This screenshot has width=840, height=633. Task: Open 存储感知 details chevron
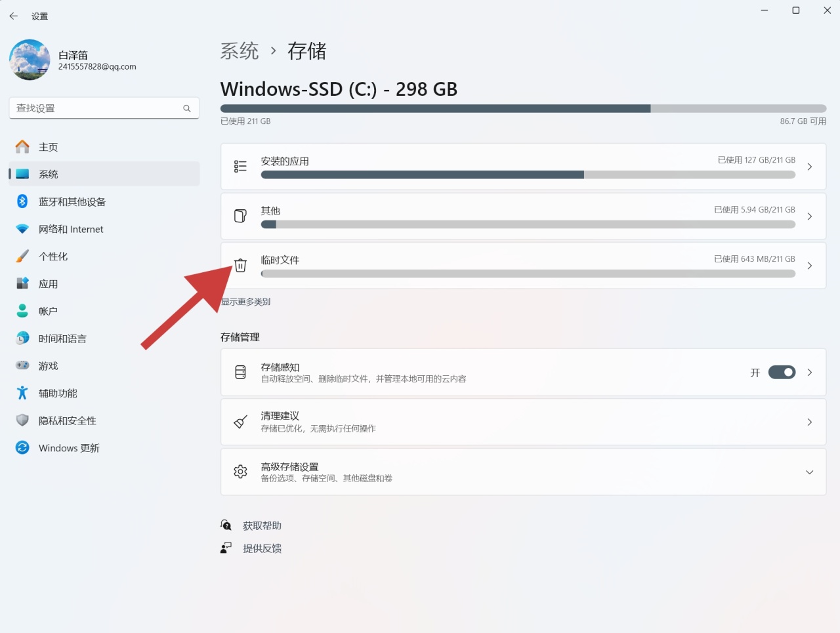point(810,372)
